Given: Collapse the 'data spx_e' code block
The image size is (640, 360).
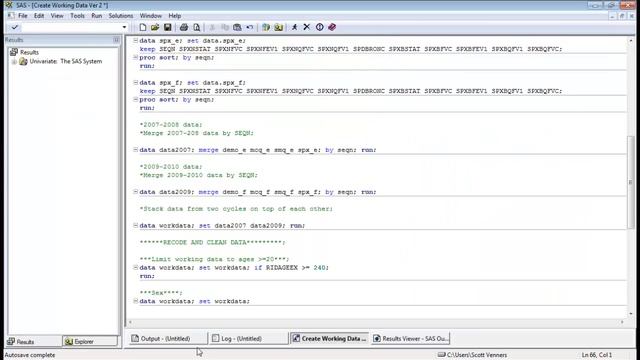Looking at the screenshot, I should coord(136,40).
